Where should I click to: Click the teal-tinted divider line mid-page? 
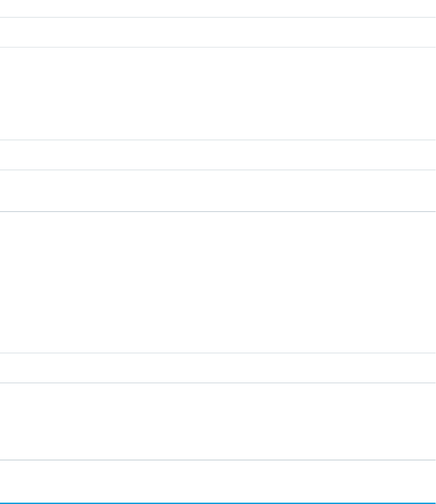pyautogui.click(x=218, y=211)
